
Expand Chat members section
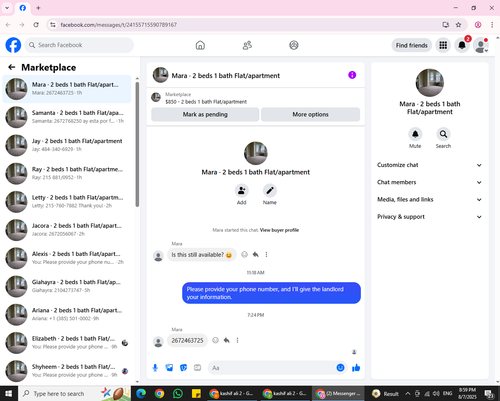click(429, 182)
